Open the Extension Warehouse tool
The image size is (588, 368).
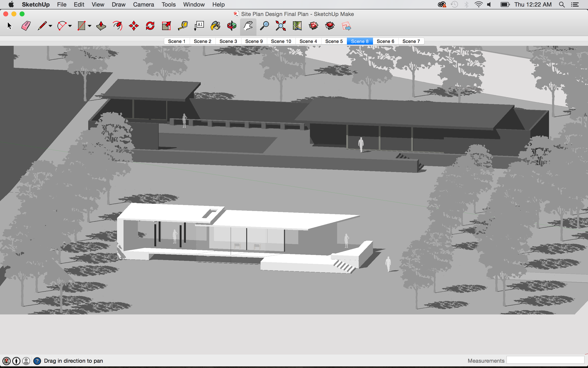(330, 26)
